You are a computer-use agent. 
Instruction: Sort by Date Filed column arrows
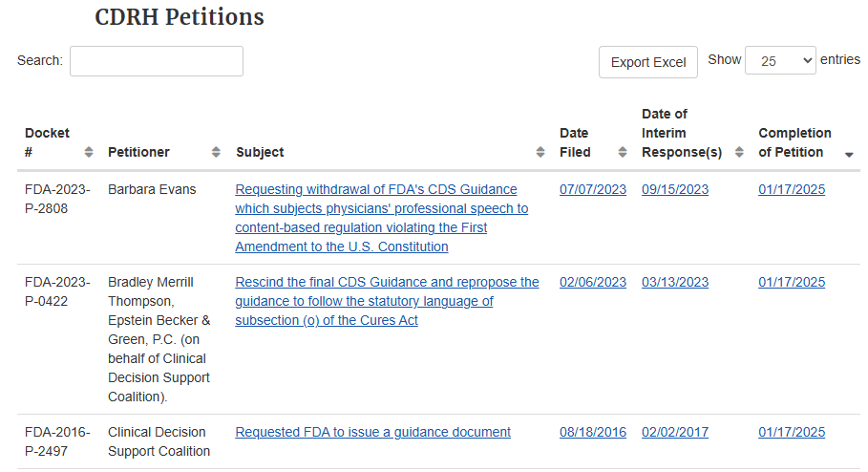point(623,152)
